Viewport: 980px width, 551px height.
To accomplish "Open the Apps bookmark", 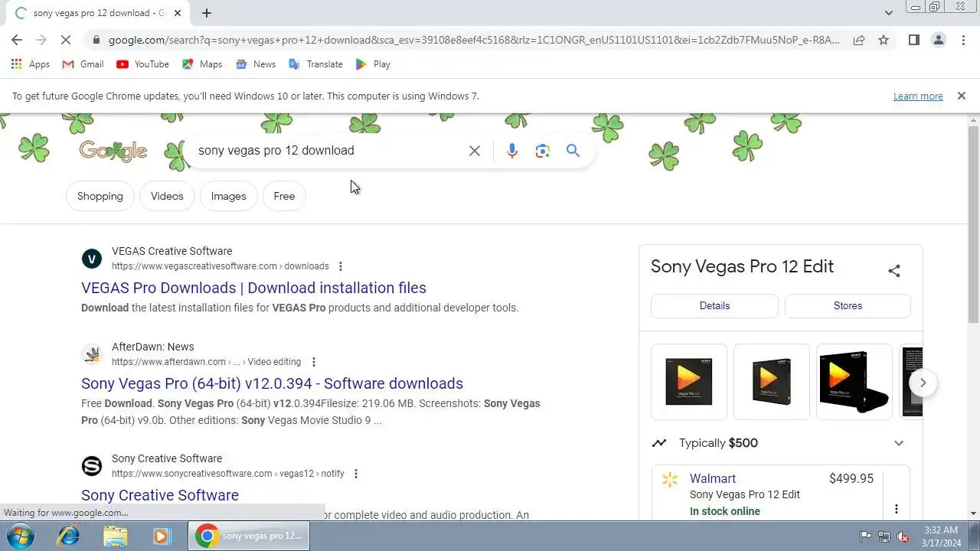I will pyautogui.click(x=31, y=64).
